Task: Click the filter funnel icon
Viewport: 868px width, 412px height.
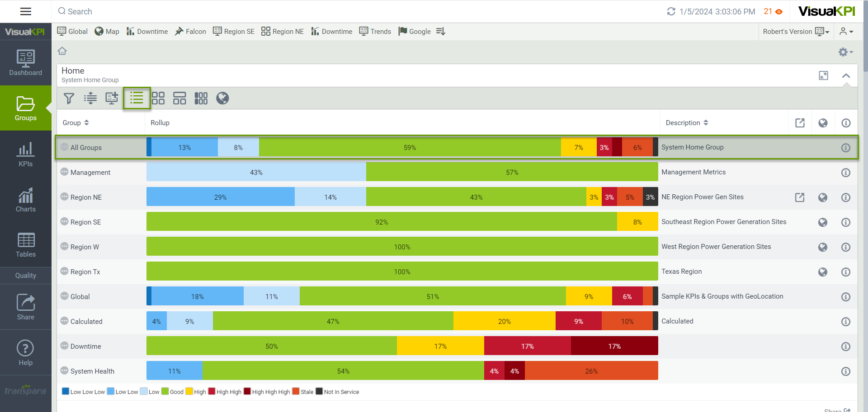Action: coord(69,98)
